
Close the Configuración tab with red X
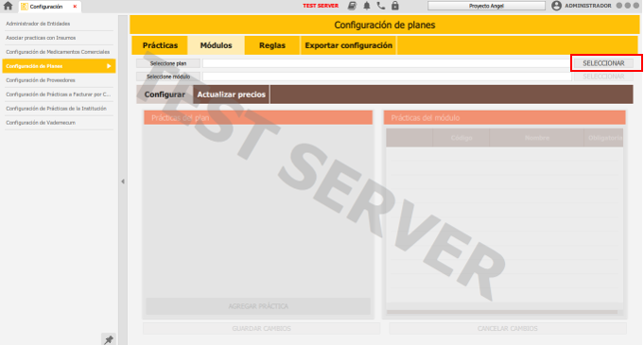(75, 7)
